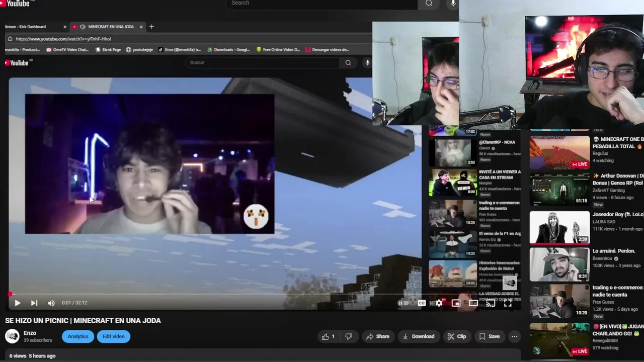Viewport: 644px width, 362px height.
Task: Click the top outer YouTube logo
Action: 15,4
